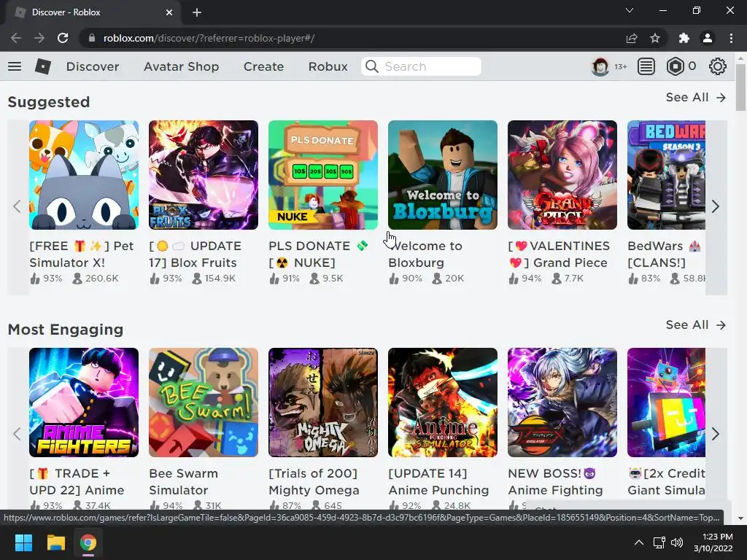Open the avatar profile picture

point(600,66)
